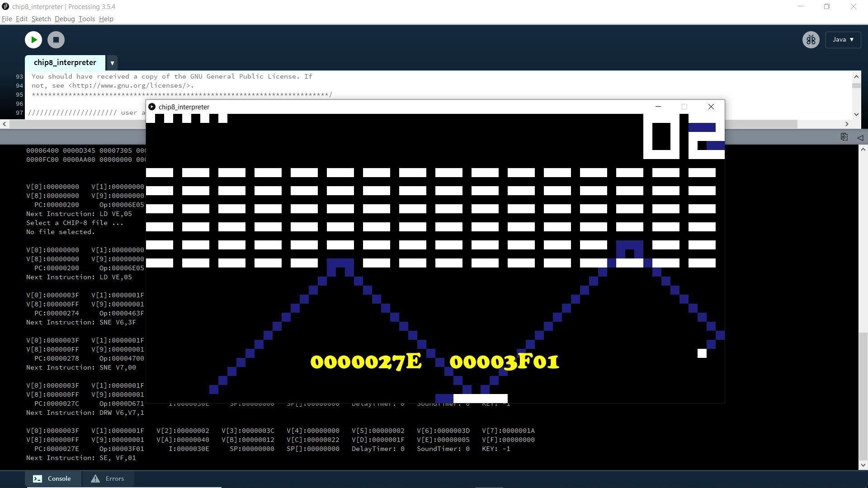This screenshot has height=488, width=868.
Task: Click the export console icon in the message bar
Action: pyautogui.click(x=844, y=137)
